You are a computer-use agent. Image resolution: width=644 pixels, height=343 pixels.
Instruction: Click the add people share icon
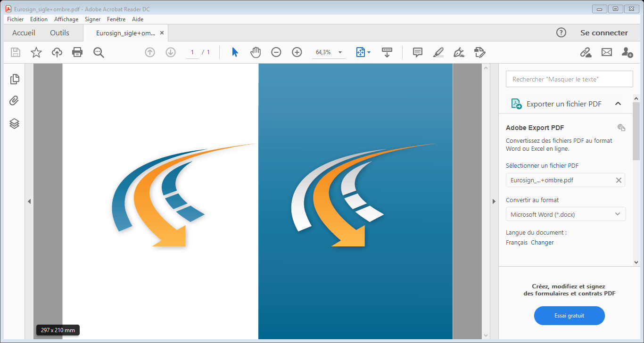click(627, 52)
